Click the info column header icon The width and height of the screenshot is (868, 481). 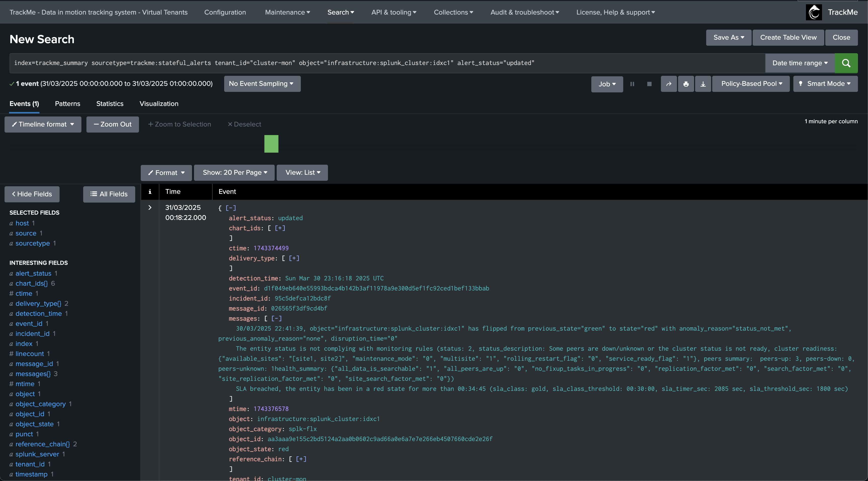click(x=150, y=192)
